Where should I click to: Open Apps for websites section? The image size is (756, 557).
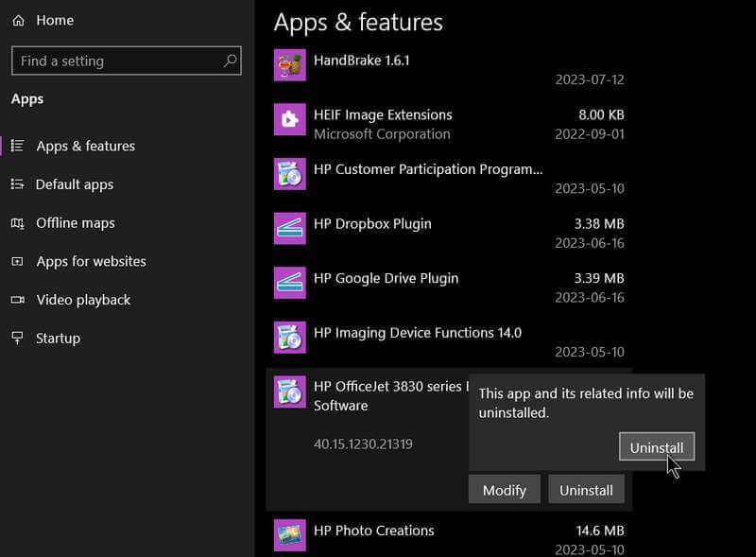pyautogui.click(x=91, y=261)
